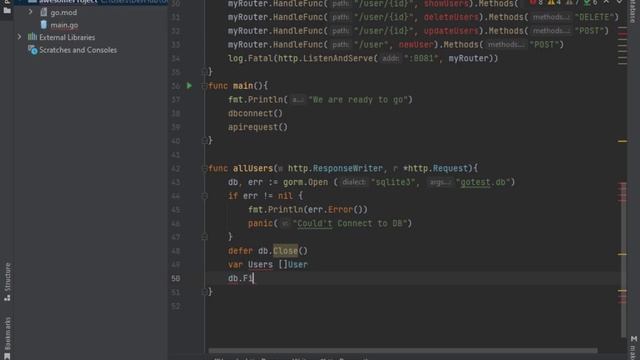Click the green typo count indicator
This screenshot has height=360, width=640.
pos(590,2)
